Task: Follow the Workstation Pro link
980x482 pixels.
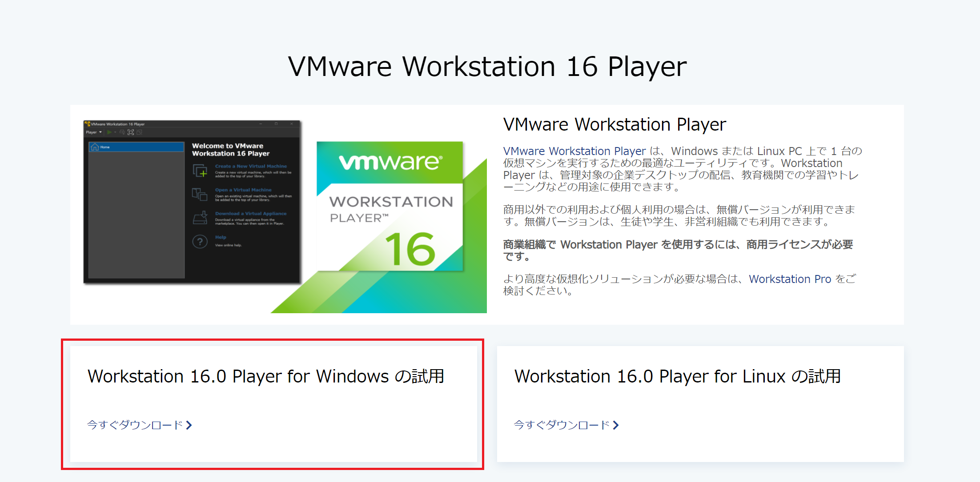Action: point(790,279)
